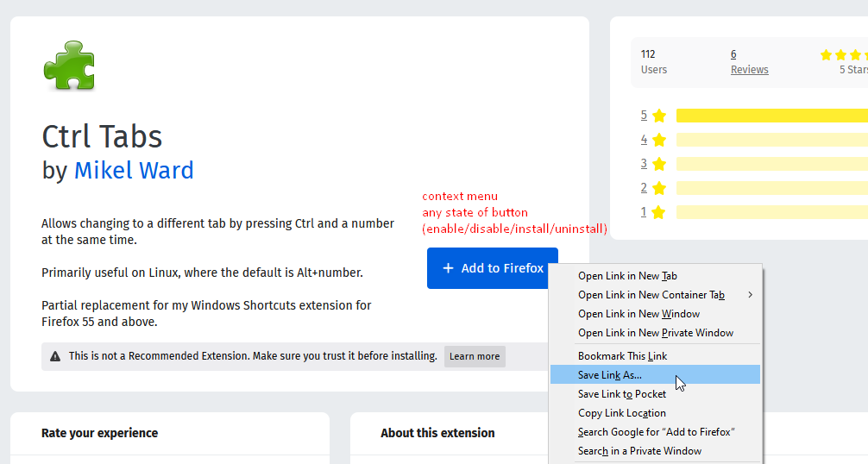The image size is (868, 464).
Task: Open the 6 Reviews link
Action: (x=749, y=62)
